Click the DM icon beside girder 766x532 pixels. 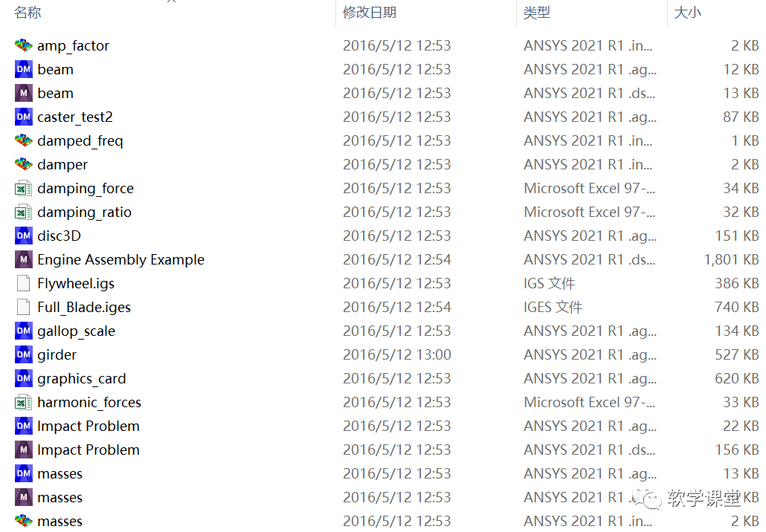(x=24, y=354)
